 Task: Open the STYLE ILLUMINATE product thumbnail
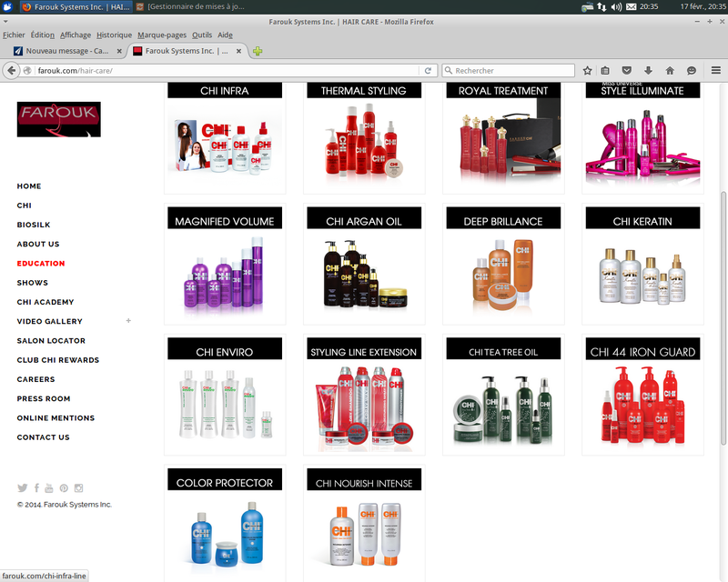[x=642, y=138]
